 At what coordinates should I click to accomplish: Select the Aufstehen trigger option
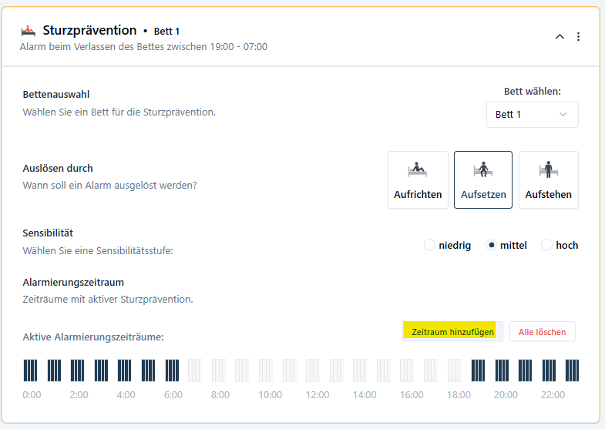tap(548, 180)
